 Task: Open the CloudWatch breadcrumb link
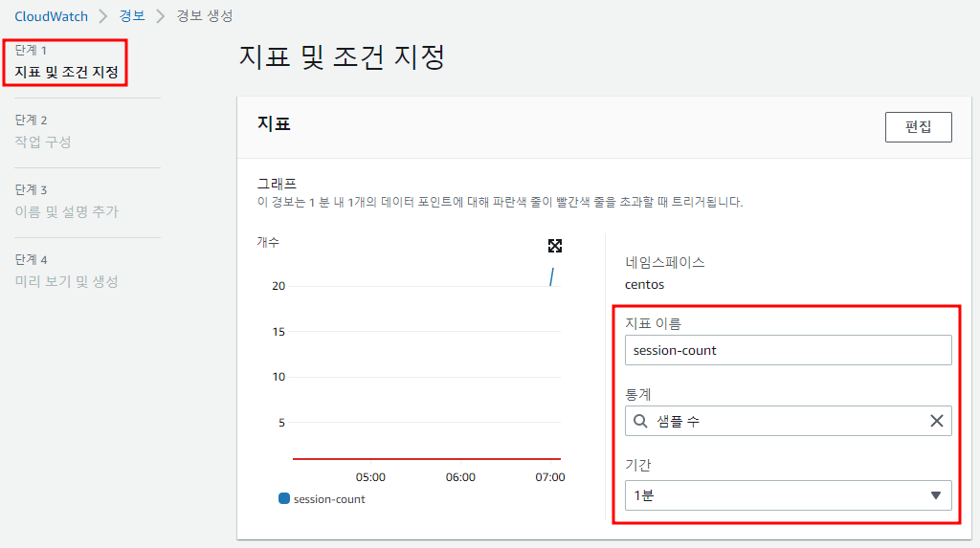[x=52, y=16]
